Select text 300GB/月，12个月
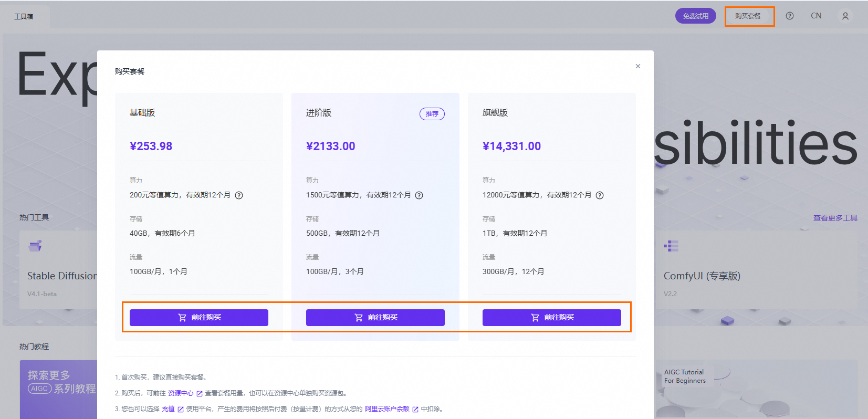 click(514, 271)
